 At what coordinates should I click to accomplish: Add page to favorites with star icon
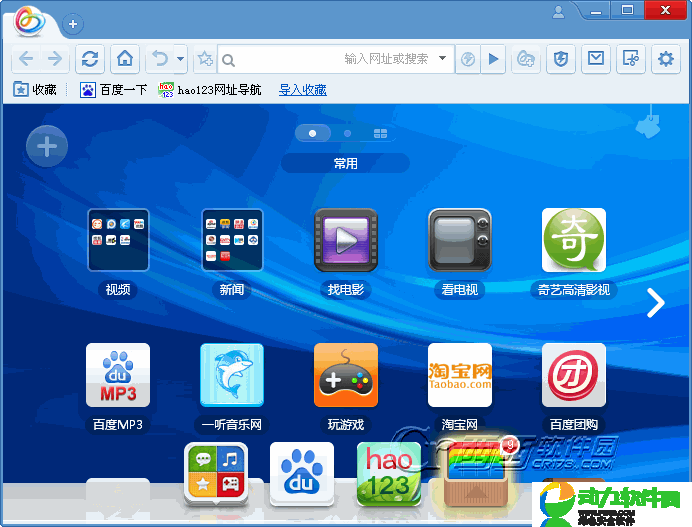[205, 58]
